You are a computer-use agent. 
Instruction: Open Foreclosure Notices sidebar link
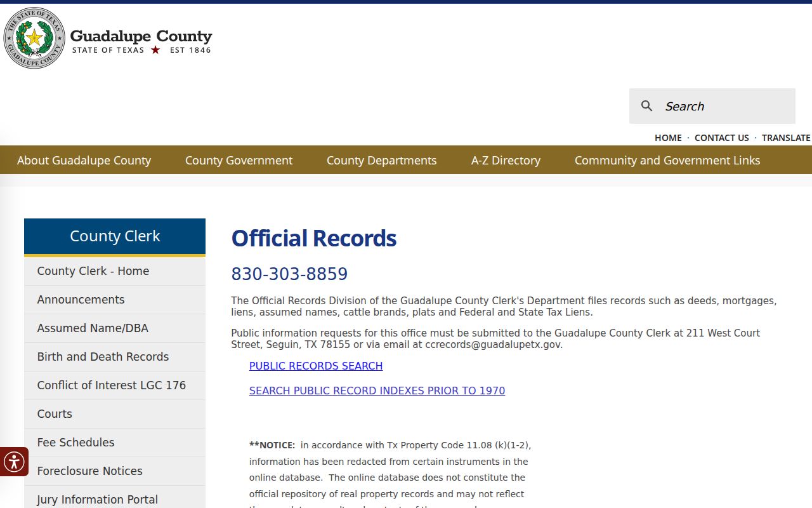(x=115, y=471)
